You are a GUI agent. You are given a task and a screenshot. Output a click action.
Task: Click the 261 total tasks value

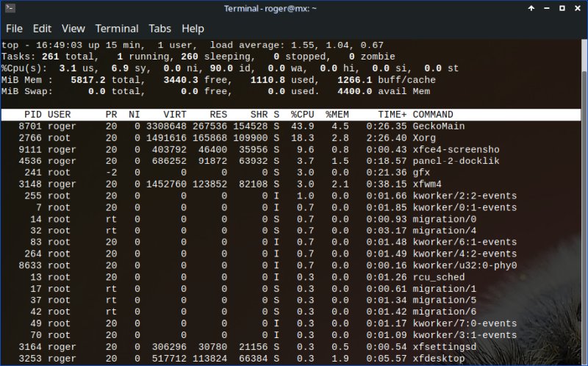tap(50, 57)
